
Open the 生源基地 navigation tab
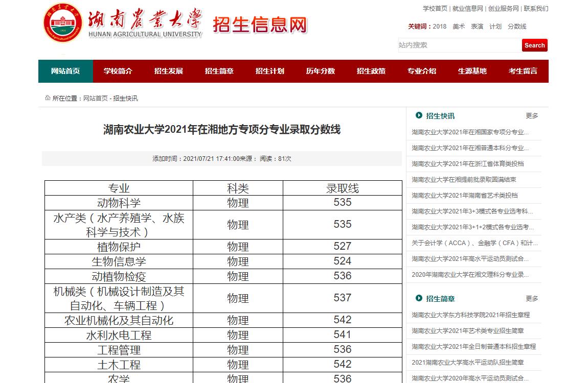(x=472, y=71)
